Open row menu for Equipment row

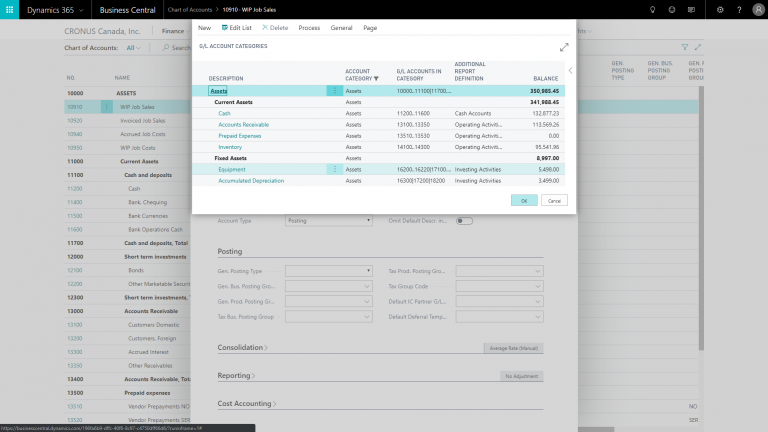[335, 169]
